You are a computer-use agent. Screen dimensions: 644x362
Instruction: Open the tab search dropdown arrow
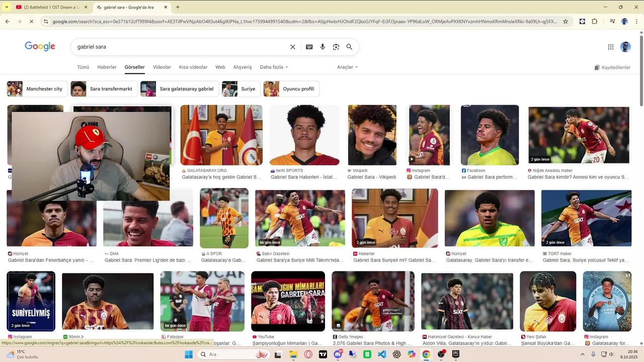point(6,7)
